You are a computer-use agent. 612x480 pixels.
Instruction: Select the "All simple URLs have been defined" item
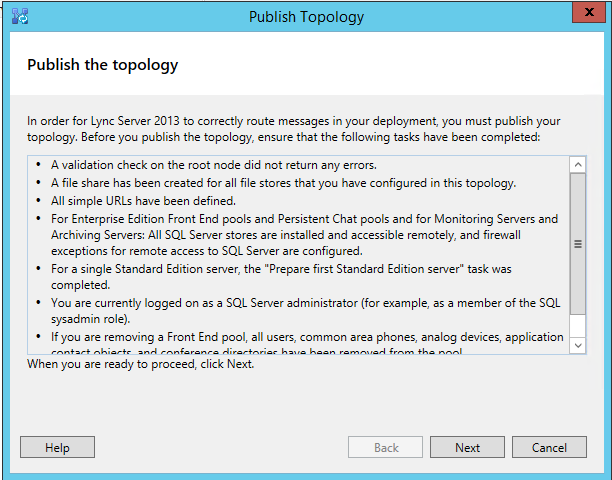click(143, 201)
